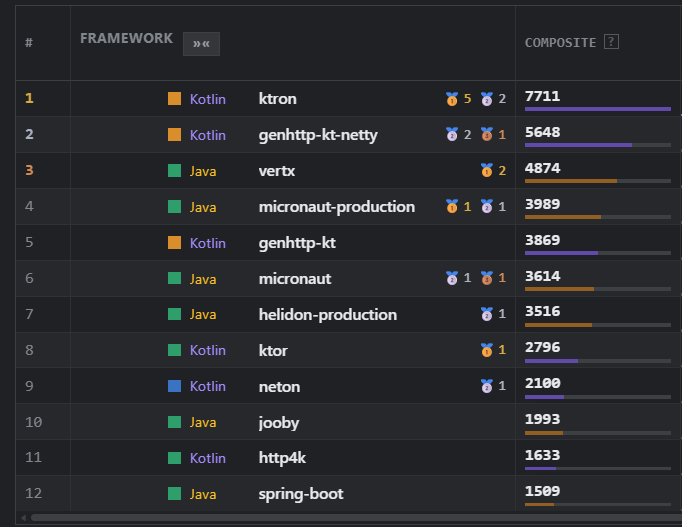Click the silver medal icon in neton row

pos(487,386)
